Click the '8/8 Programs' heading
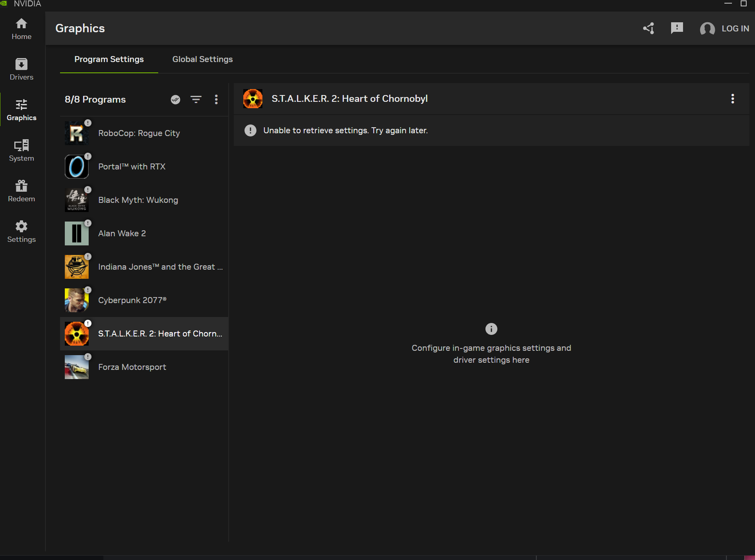Screen dimensions: 755x560 coord(95,99)
